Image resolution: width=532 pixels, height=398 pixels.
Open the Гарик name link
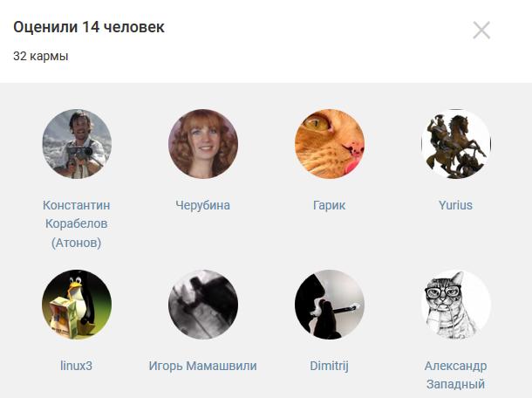click(329, 205)
